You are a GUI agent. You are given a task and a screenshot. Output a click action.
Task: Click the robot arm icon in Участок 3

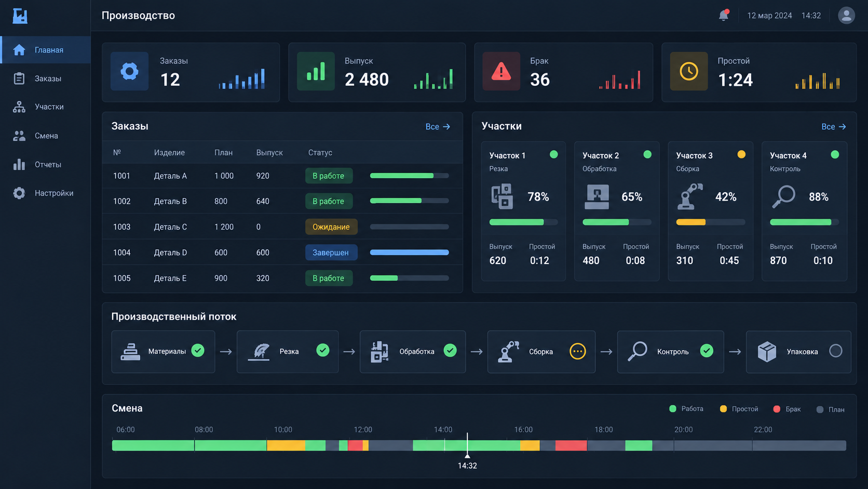pyautogui.click(x=690, y=196)
